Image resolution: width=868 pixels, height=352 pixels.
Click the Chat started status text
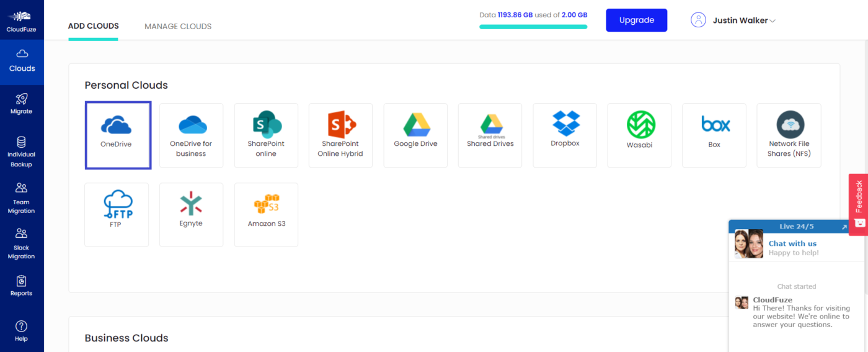(x=797, y=286)
